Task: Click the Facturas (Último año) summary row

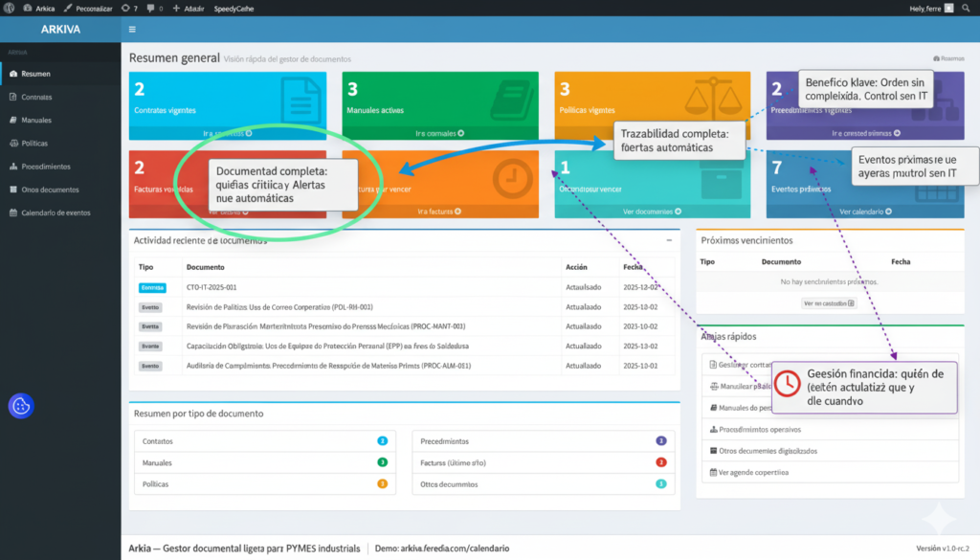Action: pos(544,462)
